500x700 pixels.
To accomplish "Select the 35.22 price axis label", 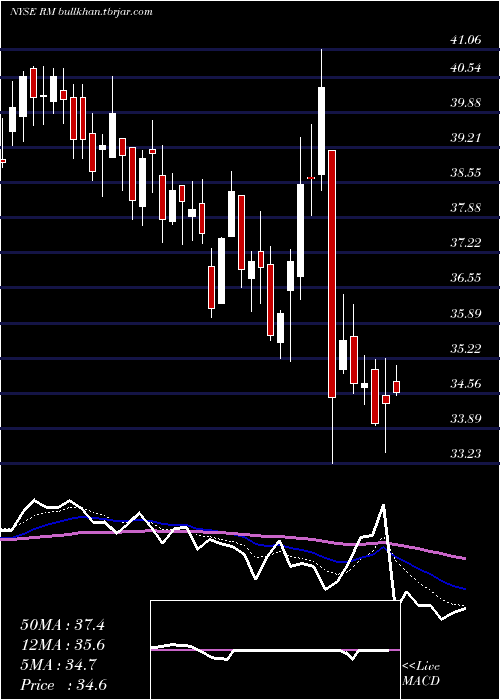I will pyautogui.click(x=465, y=349).
